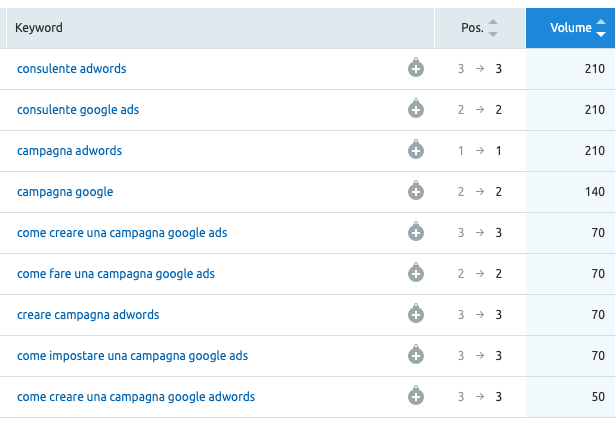Open 'campagna adwords' keyword link

70,151
